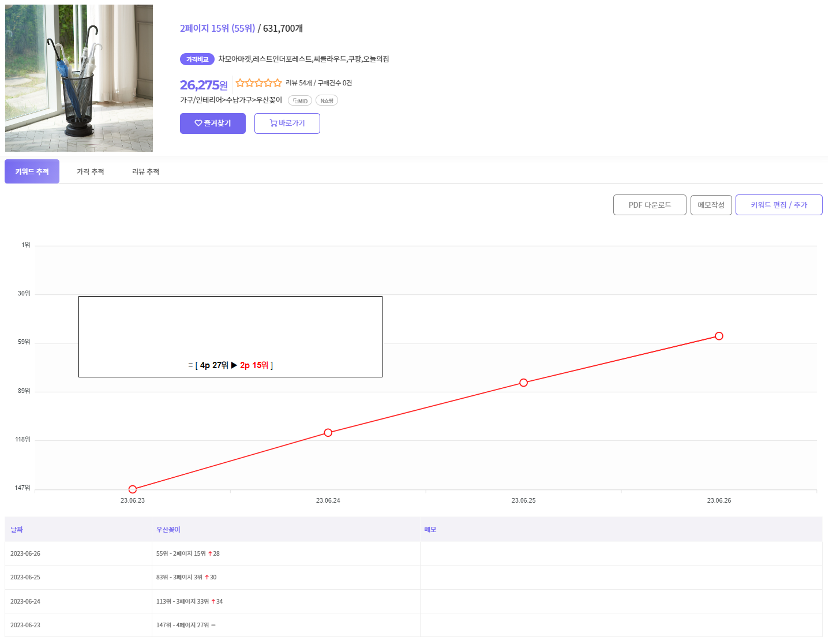Click the 메모작성 button
Image resolution: width=829 pixels, height=644 pixels.
(711, 205)
